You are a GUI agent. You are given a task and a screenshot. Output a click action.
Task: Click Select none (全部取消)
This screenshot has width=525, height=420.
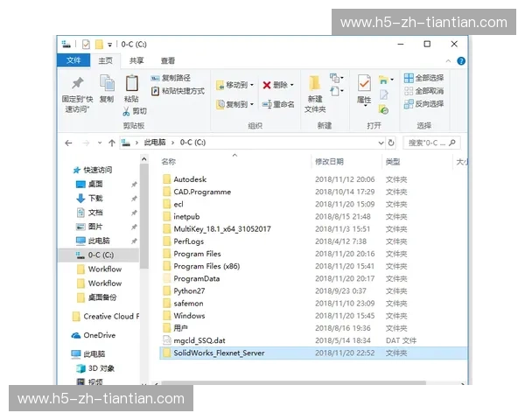[x=423, y=91]
